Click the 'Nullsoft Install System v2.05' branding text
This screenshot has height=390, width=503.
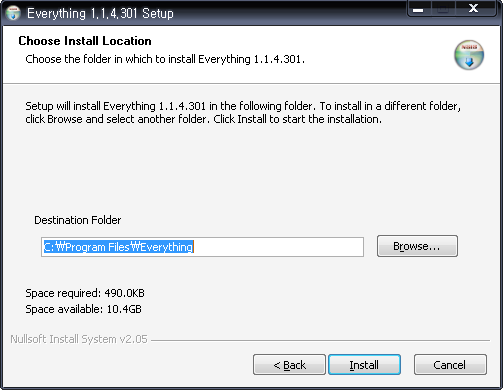[x=79, y=339]
